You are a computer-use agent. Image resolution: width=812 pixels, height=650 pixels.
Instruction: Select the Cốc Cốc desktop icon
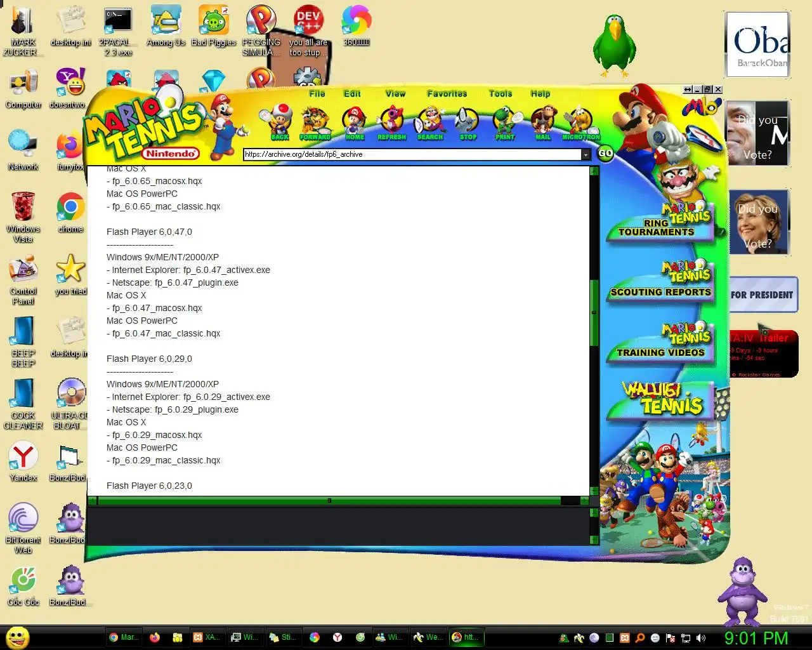[x=23, y=587]
